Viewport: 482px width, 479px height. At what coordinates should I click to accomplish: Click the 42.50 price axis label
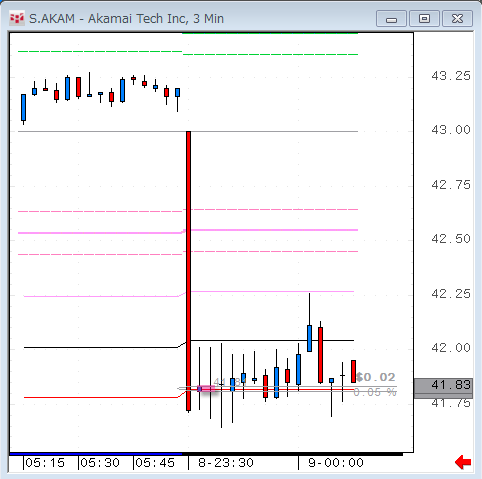(451, 239)
